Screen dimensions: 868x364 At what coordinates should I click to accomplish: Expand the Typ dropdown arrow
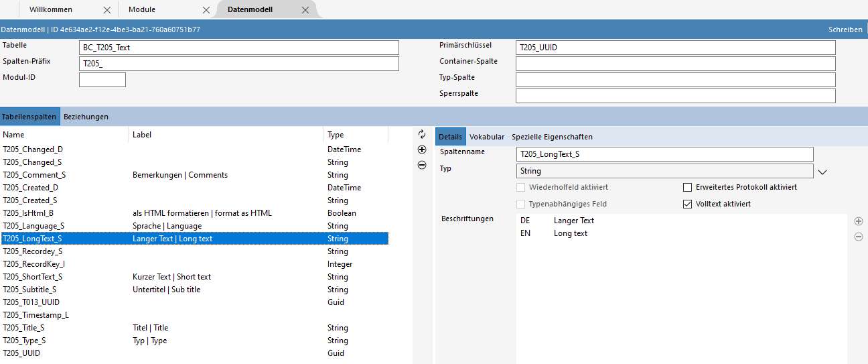coord(823,172)
